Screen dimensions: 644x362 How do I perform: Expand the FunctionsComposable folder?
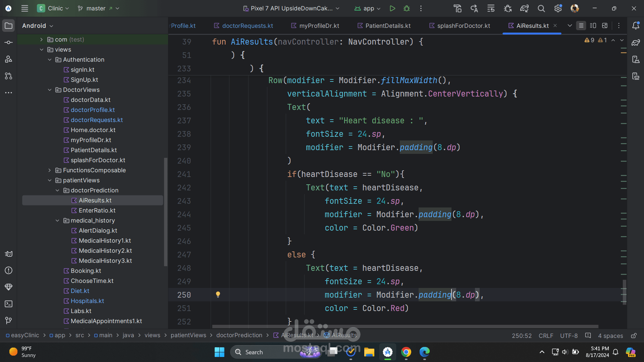tap(50, 170)
